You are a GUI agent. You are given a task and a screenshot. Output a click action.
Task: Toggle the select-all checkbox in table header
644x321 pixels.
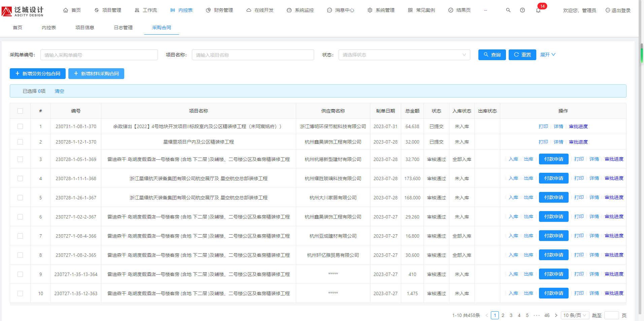[x=20, y=111]
